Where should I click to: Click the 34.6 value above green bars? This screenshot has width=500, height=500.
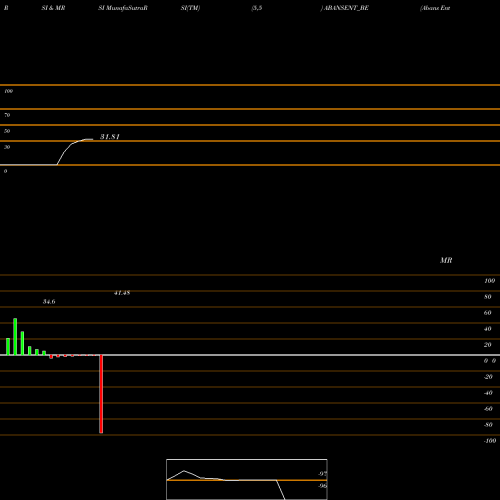[x=49, y=302]
